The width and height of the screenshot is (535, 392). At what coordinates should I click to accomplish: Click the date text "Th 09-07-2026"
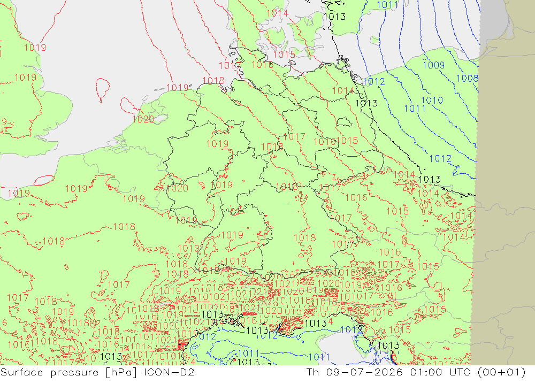click(x=355, y=372)
